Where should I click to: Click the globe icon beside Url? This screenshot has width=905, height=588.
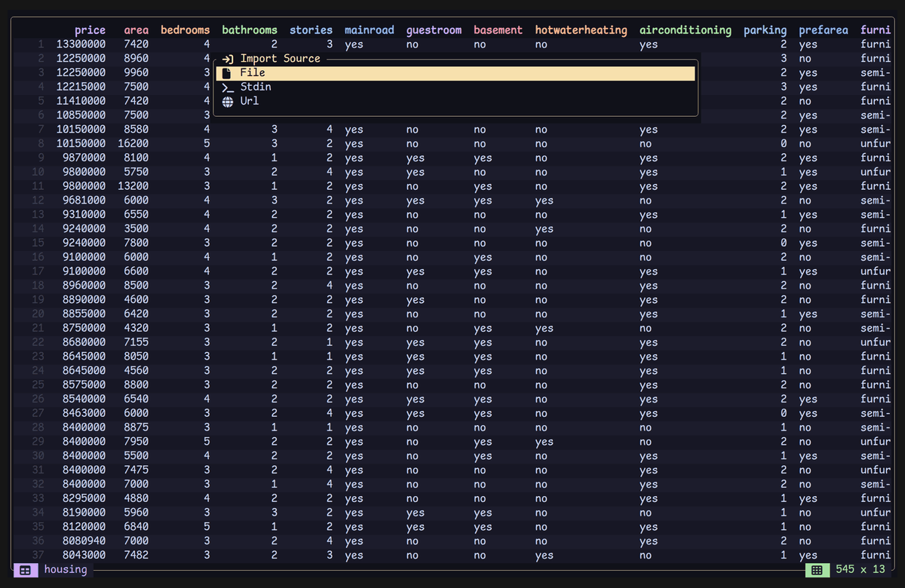pos(227,101)
